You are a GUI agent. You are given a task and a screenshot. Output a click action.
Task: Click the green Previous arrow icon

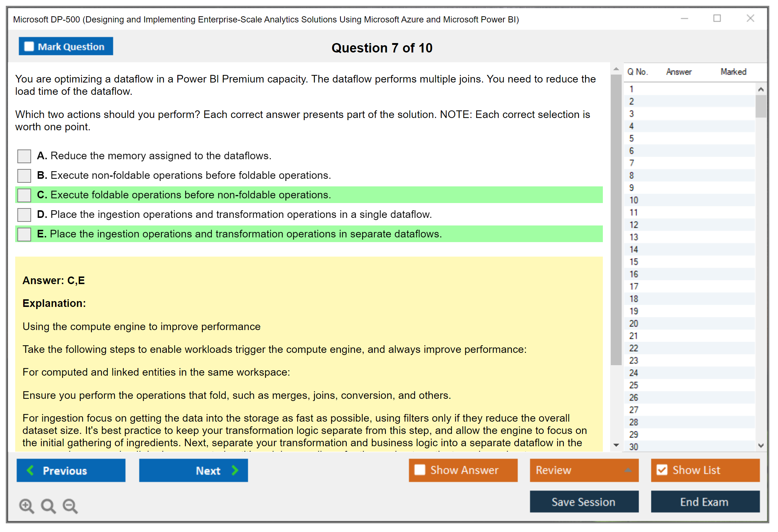point(30,470)
